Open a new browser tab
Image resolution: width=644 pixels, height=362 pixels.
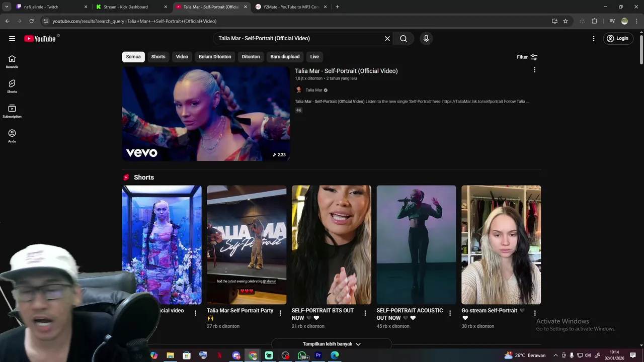pyautogui.click(x=337, y=7)
